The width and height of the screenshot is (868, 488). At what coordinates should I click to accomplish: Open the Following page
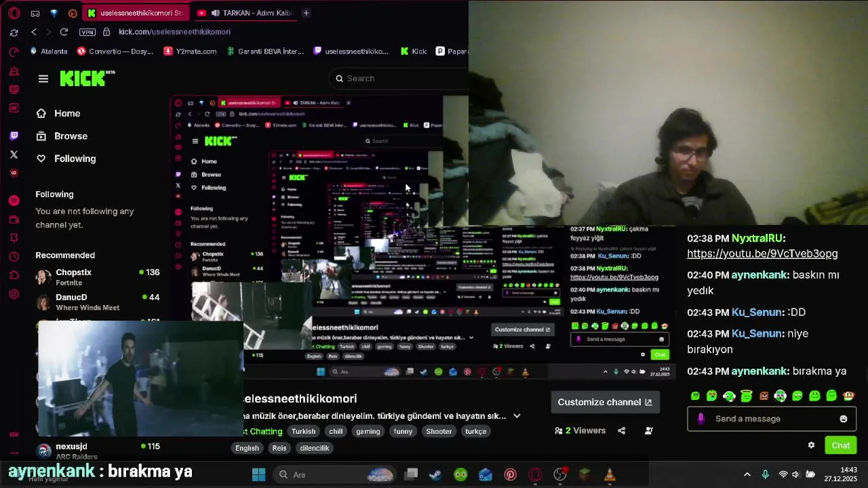[x=66, y=159]
